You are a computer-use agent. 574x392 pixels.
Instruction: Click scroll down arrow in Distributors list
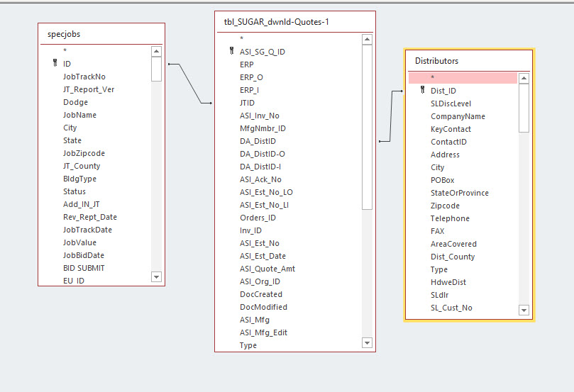(x=524, y=310)
